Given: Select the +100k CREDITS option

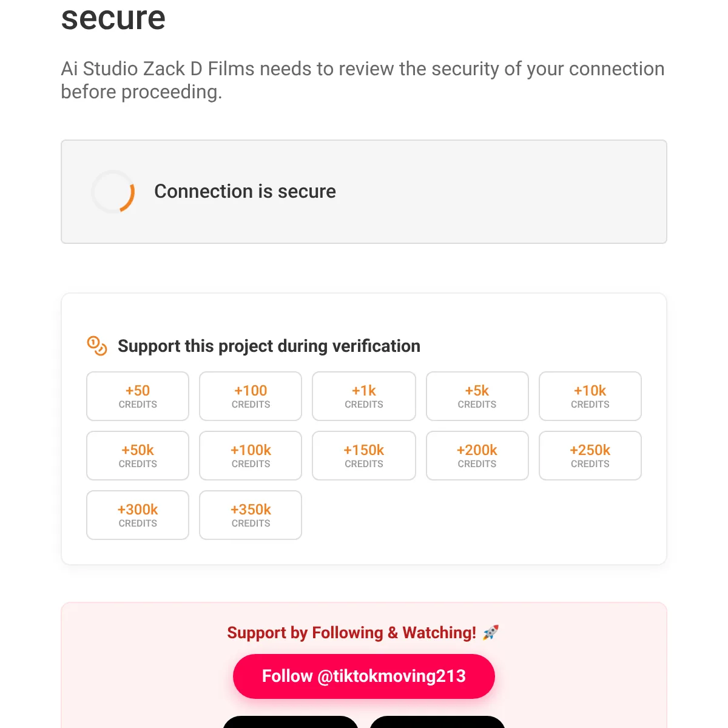Looking at the screenshot, I should 251,456.
